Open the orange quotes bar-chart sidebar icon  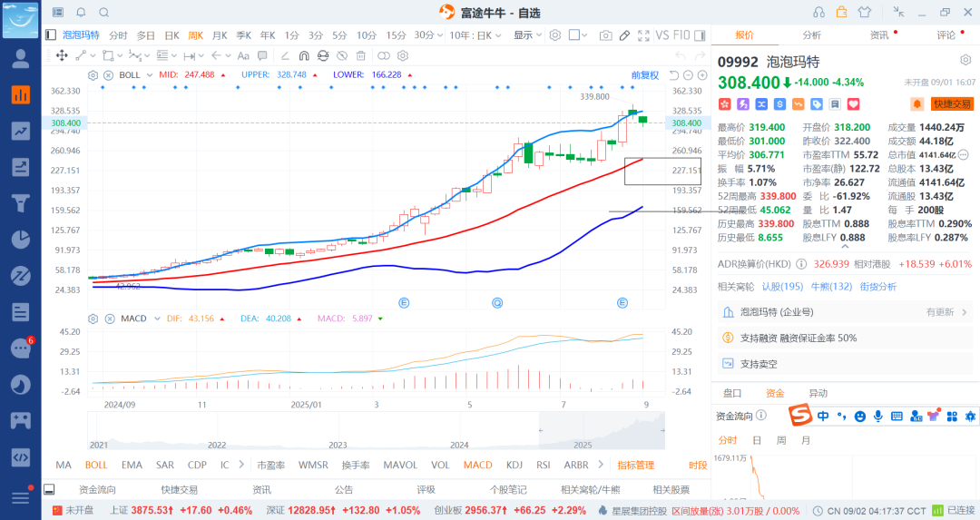[x=21, y=94]
